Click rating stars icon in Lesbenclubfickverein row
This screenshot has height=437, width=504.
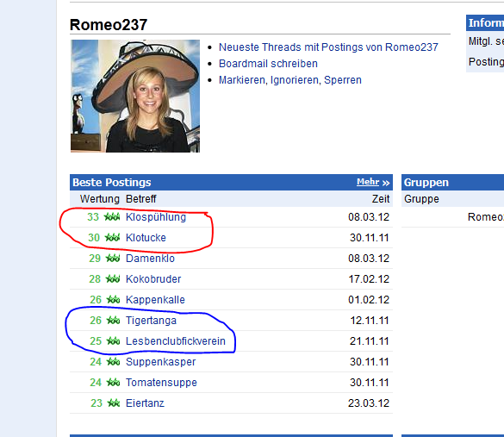[113, 340]
